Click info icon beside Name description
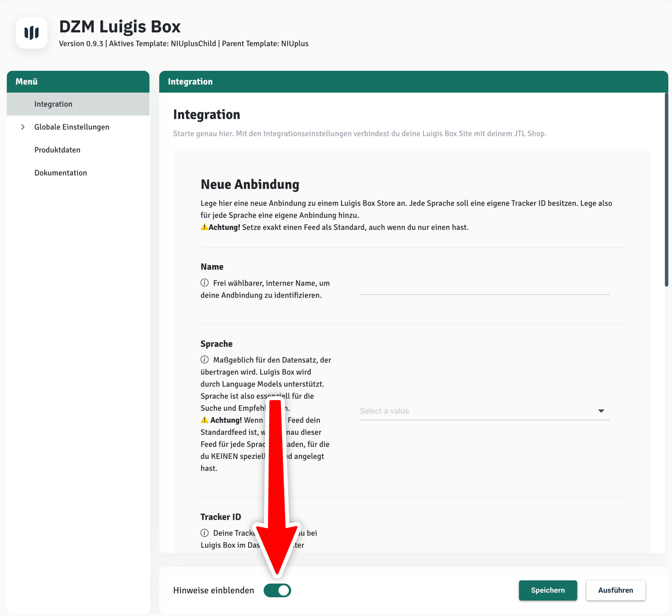This screenshot has height=616, width=672. [x=204, y=283]
